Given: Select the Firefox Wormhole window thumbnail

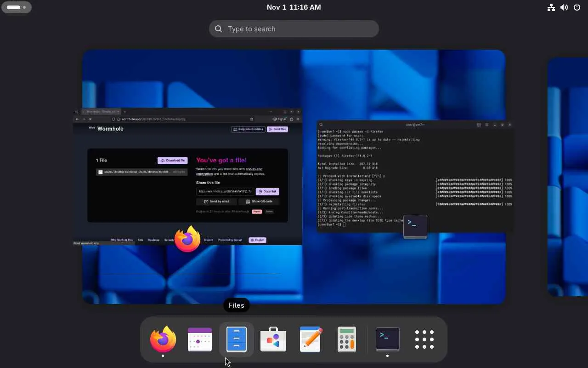Looking at the screenshot, I should (187, 177).
